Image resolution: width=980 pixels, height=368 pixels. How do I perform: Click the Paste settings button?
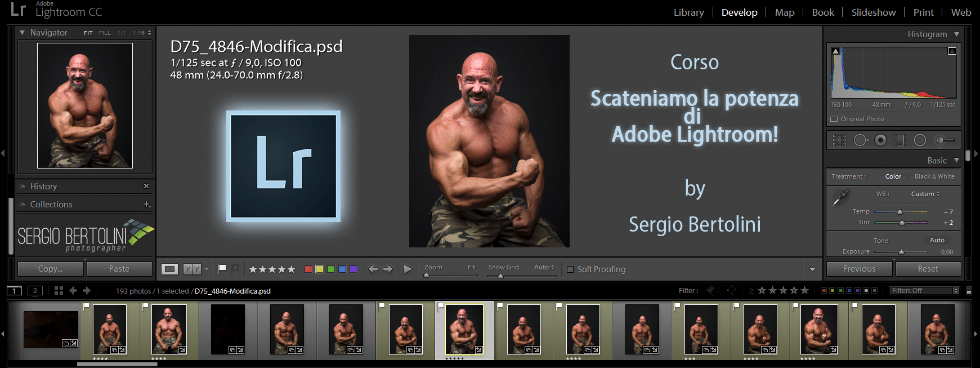pos(119,269)
